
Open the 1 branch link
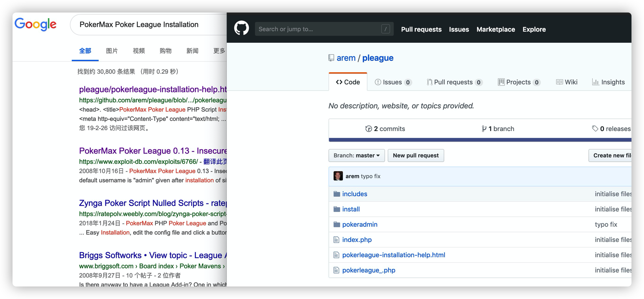click(498, 129)
